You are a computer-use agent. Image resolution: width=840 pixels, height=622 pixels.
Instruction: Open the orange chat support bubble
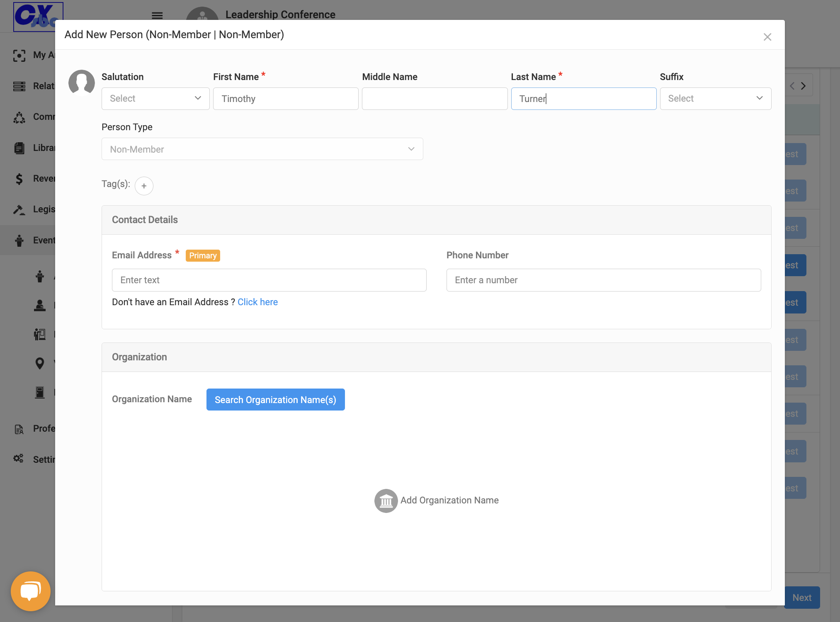click(31, 591)
